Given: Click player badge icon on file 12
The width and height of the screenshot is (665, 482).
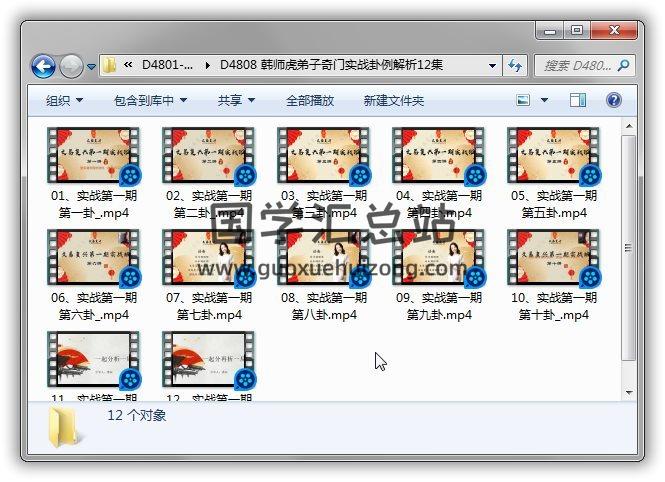Looking at the screenshot, I should click(245, 379).
